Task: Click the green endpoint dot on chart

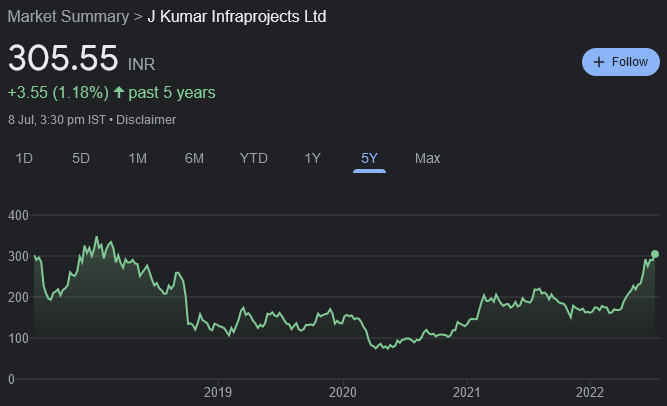Action: coord(655,254)
